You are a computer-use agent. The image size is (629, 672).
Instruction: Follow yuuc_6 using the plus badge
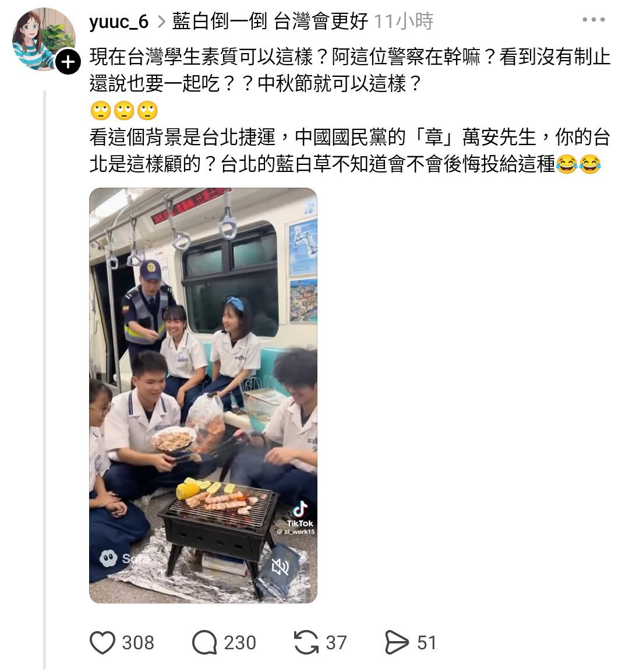click(x=68, y=62)
